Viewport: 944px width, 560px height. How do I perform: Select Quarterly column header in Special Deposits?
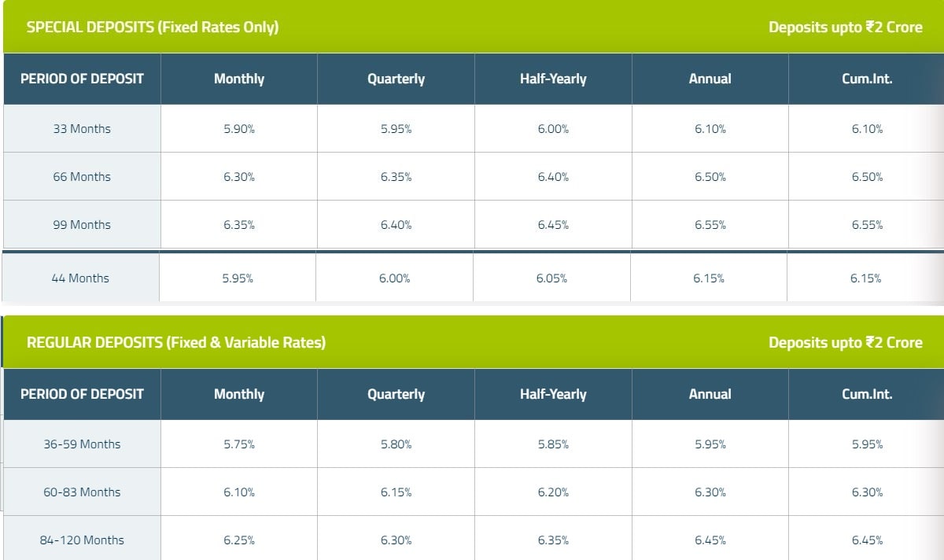point(396,79)
